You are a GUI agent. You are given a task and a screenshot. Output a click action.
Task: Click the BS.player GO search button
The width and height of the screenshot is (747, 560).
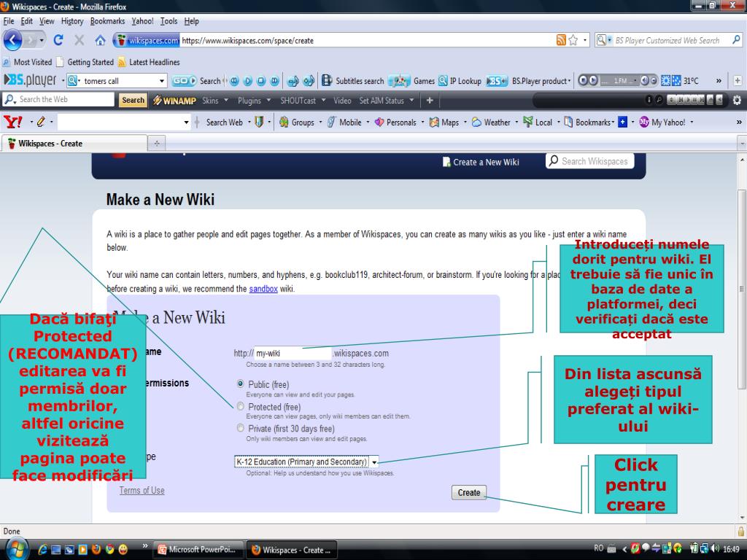(184, 81)
